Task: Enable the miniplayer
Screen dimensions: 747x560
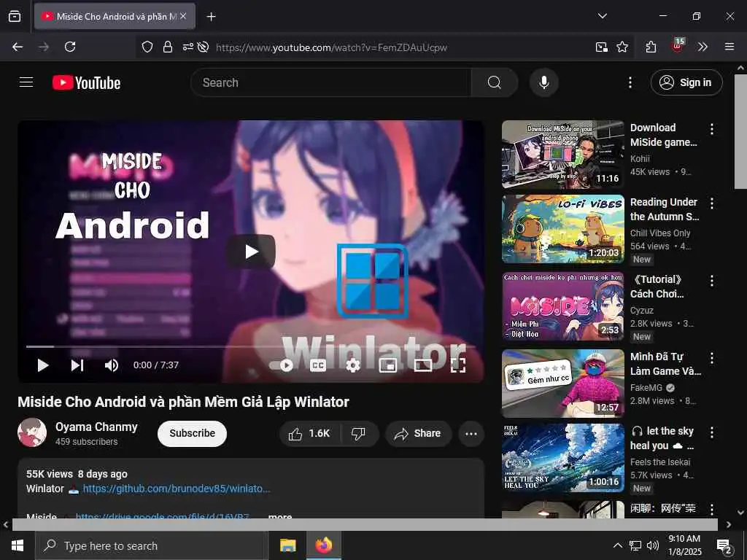Action: coord(388,365)
